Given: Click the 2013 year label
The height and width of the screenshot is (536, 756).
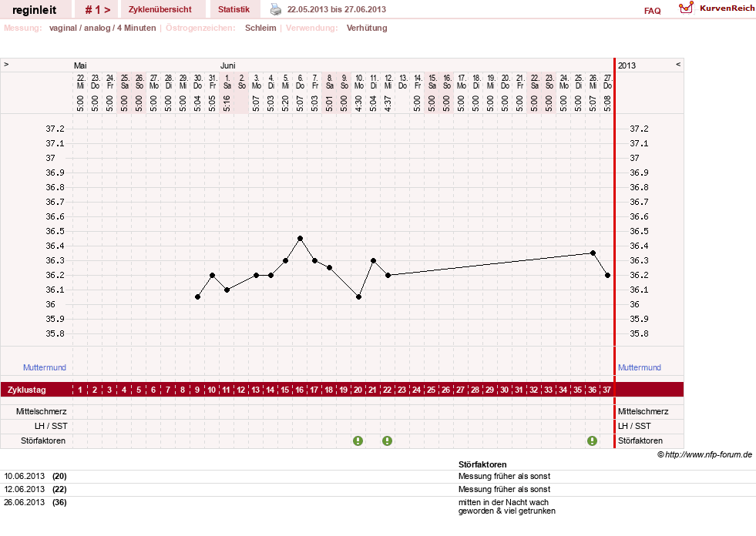Looking at the screenshot, I should 627,65.
